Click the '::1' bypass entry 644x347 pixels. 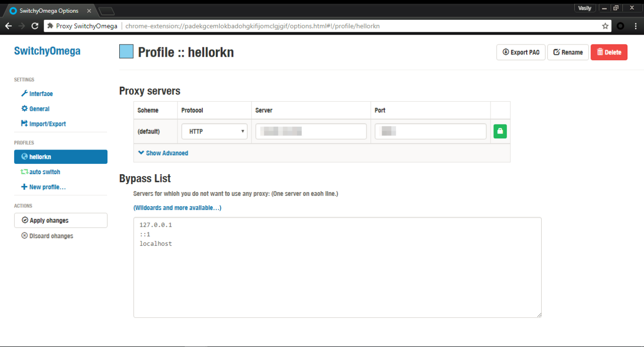145,234
